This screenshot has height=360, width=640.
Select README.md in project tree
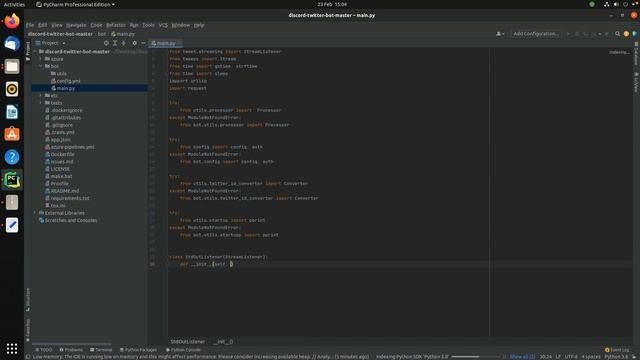[62, 191]
